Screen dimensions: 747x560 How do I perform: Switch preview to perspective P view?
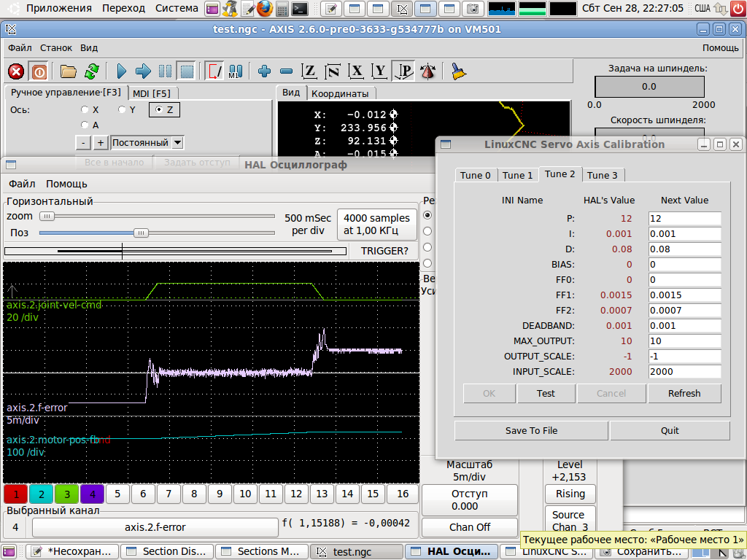point(403,71)
